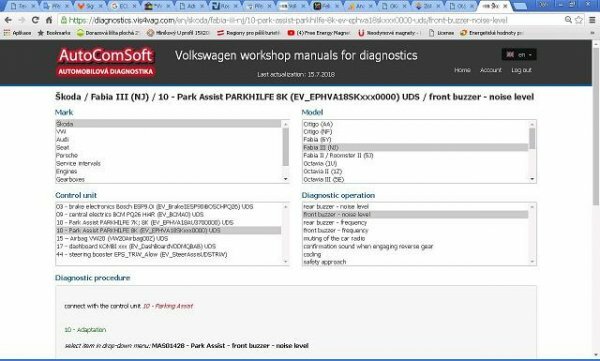Select Audi in the Mark list

click(x=168, y=140)
